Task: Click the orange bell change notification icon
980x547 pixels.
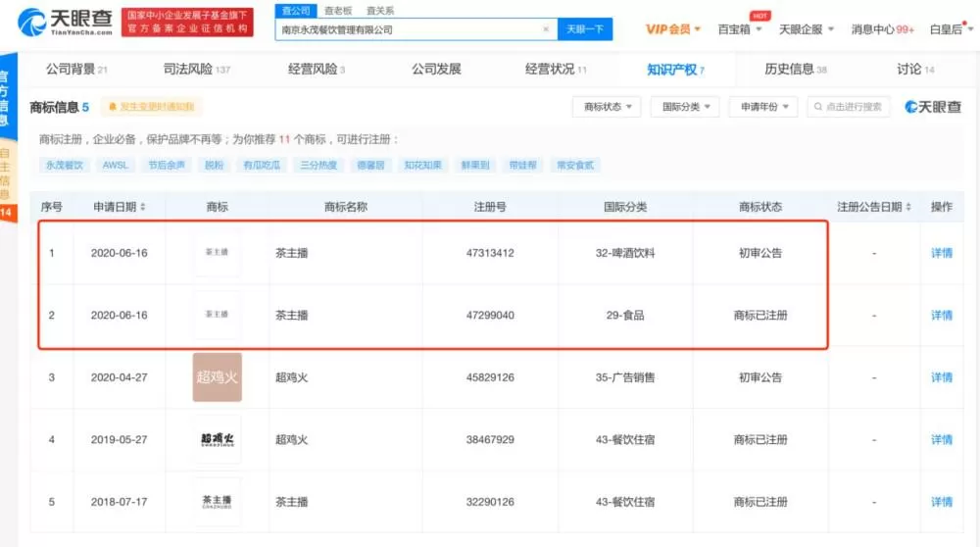Action: click(x=113, y=107)
